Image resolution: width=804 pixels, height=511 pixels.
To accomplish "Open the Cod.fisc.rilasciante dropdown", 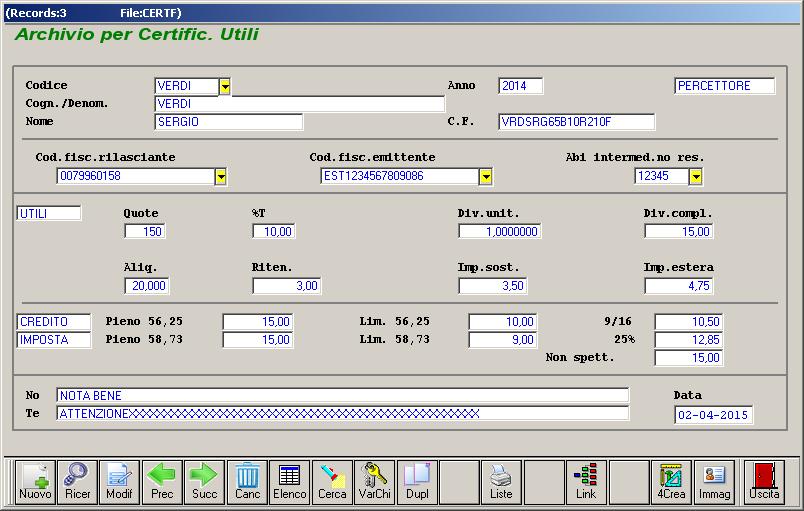I will 221,177.
